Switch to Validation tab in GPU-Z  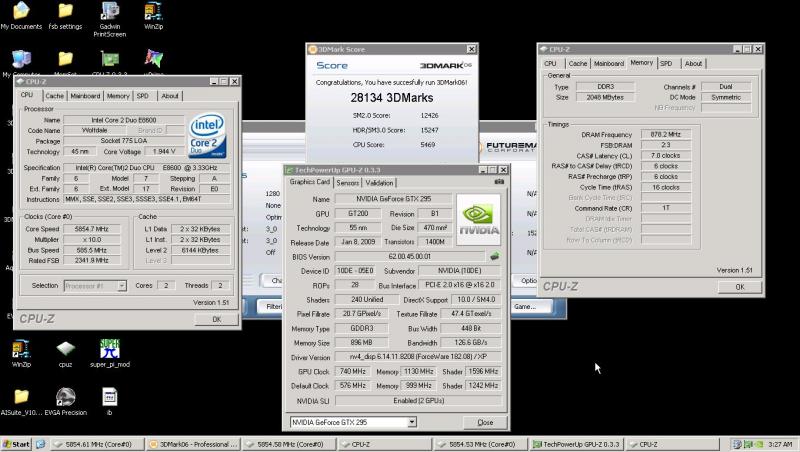pyautogui.click(x=379, y=183)
